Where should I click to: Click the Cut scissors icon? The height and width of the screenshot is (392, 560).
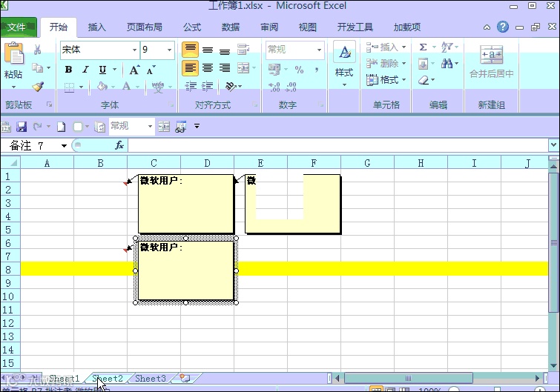point(38,50)
